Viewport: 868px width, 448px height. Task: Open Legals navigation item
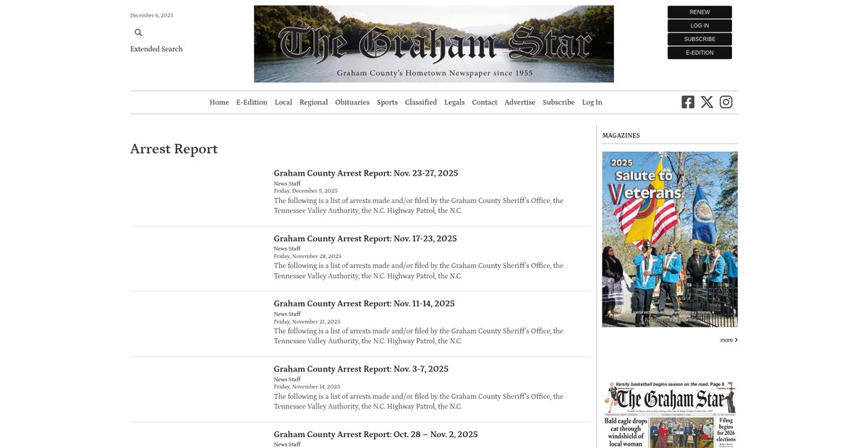(454, 103)
